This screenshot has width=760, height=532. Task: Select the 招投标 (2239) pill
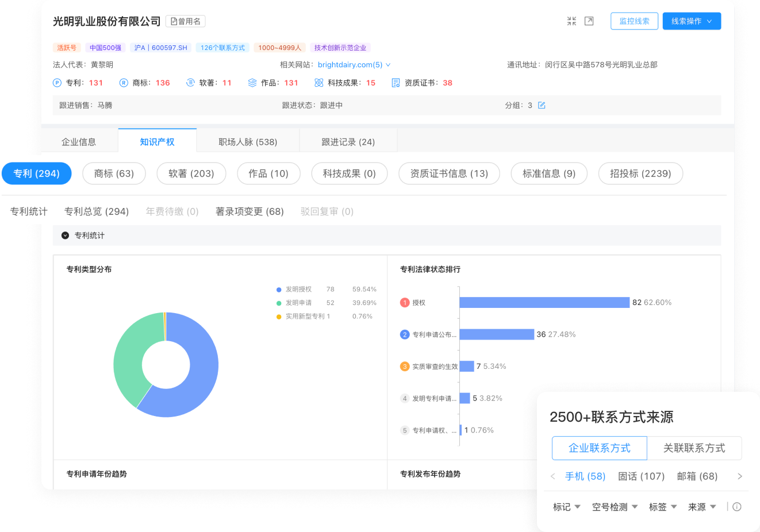640,174
